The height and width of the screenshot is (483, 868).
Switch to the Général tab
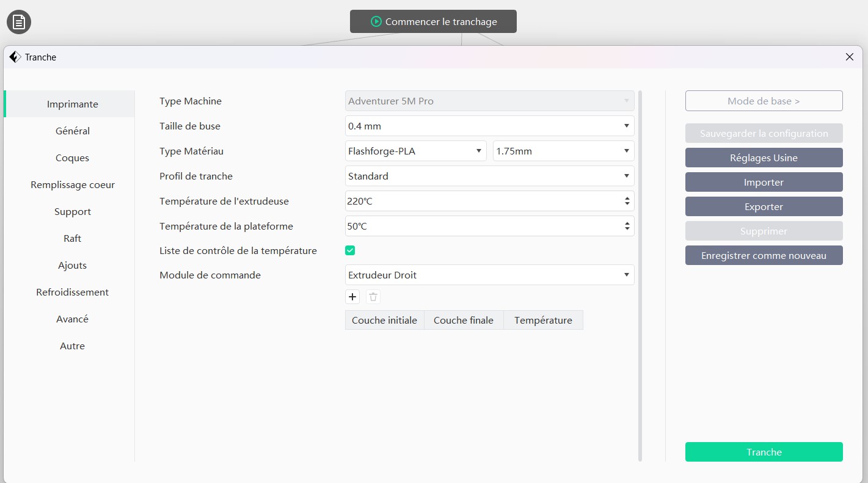(73, 131)
